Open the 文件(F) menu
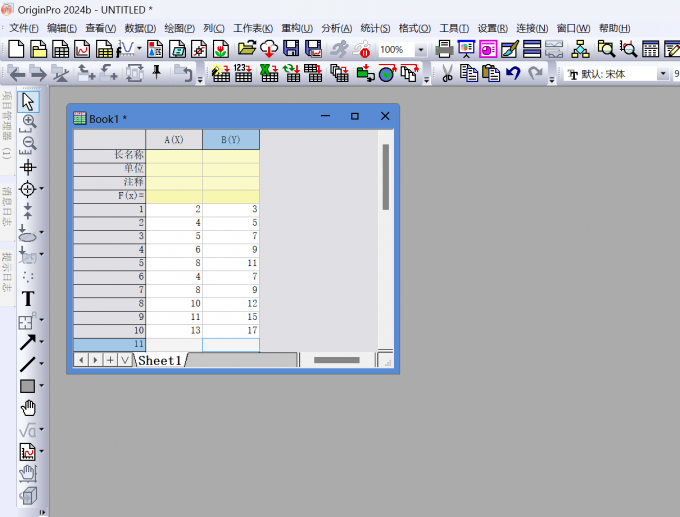 pyautogui.click(x=24, y=28)
